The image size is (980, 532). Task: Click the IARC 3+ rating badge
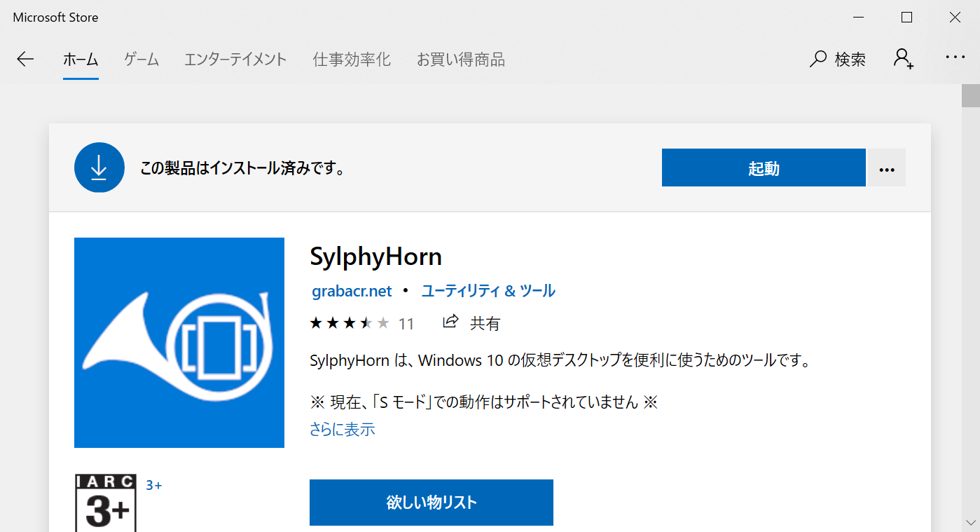(105, 503)
